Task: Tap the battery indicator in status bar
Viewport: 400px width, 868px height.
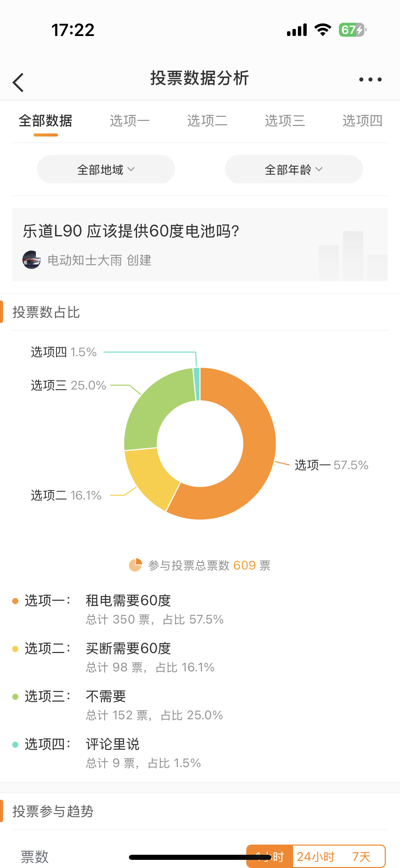Action: click(x=353, y=30)
